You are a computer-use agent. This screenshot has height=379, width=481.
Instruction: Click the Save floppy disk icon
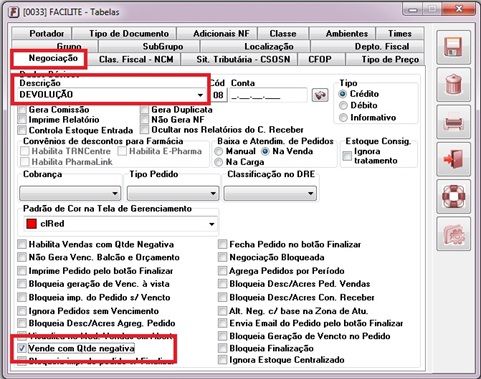[453, 47]
